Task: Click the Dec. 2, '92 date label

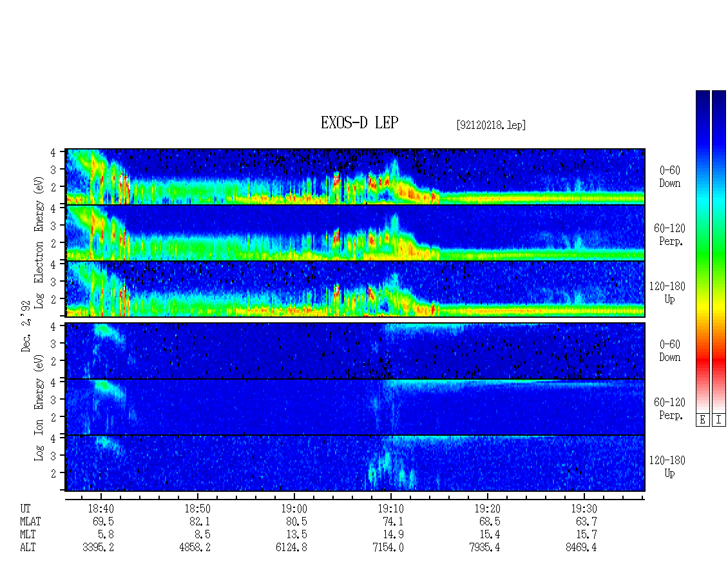Action: coord(26,326)
